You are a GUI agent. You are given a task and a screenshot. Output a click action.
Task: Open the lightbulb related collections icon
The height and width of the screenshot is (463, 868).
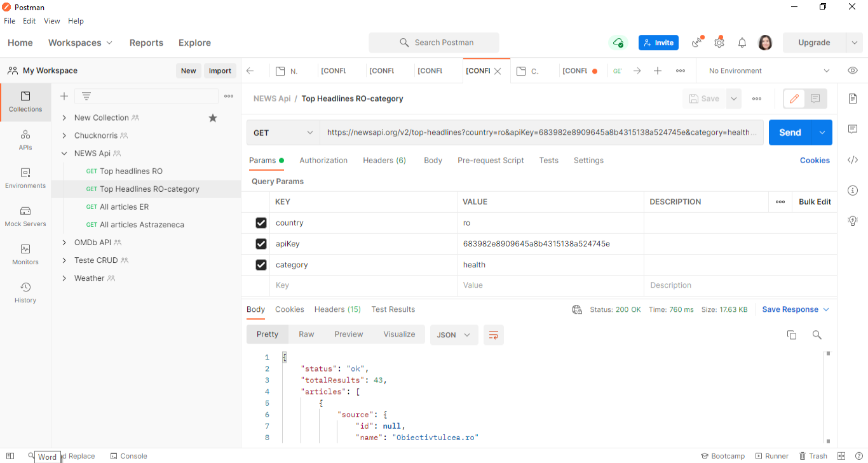tap(853, 221)
